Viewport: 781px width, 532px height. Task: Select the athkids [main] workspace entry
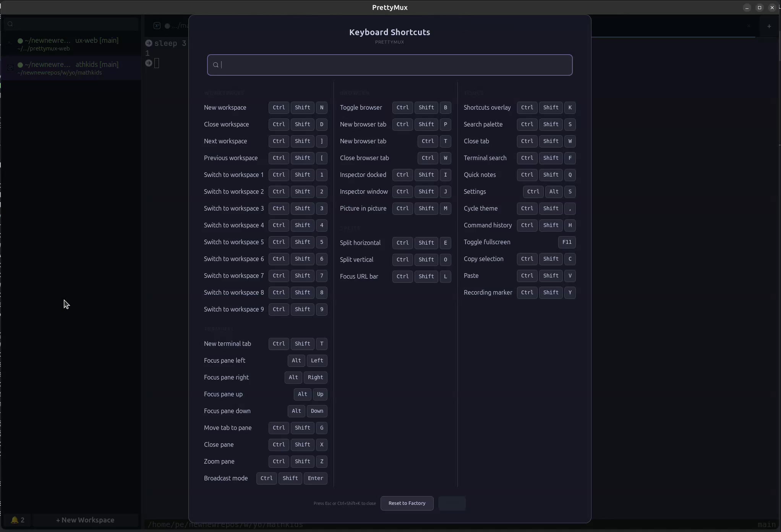(69, 68)
